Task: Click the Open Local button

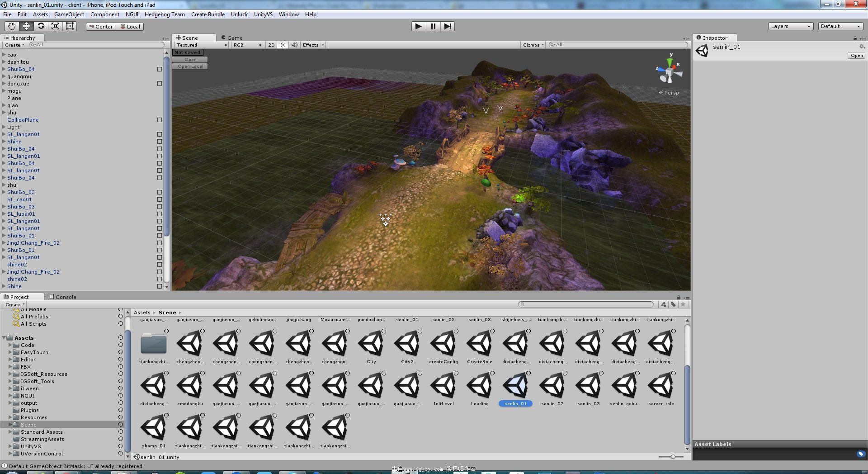Action: [x=190, y=66]
